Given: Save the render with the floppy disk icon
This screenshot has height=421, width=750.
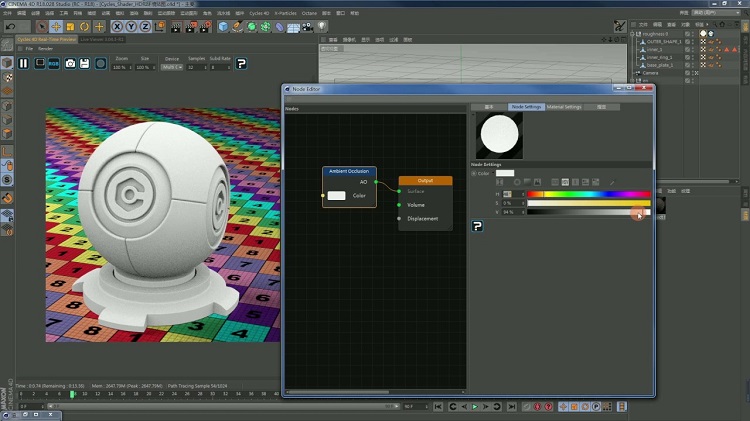Looking at the screenshot, I should (x=85, y=63).
